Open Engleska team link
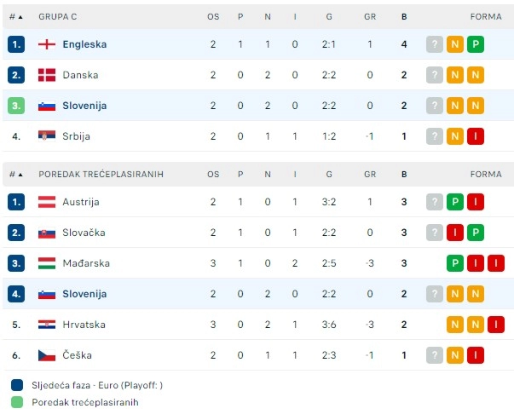Screen dimensions: 514x420 84,44
